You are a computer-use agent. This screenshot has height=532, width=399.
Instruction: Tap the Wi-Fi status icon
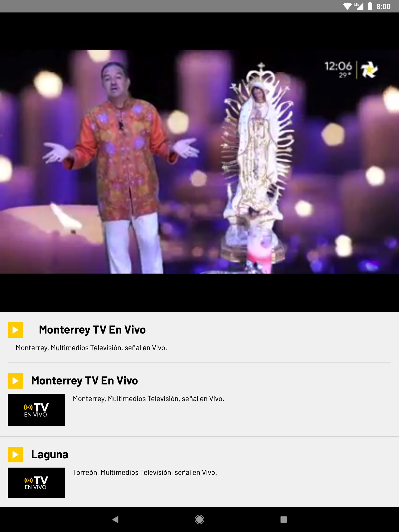pos(347,6)
